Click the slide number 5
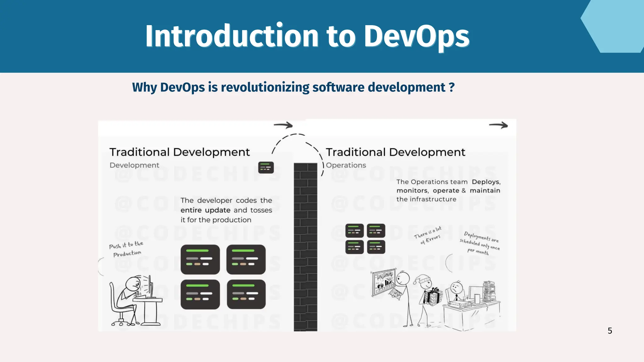The height and width of the screenshot is (362, 644). click(610, 331)
